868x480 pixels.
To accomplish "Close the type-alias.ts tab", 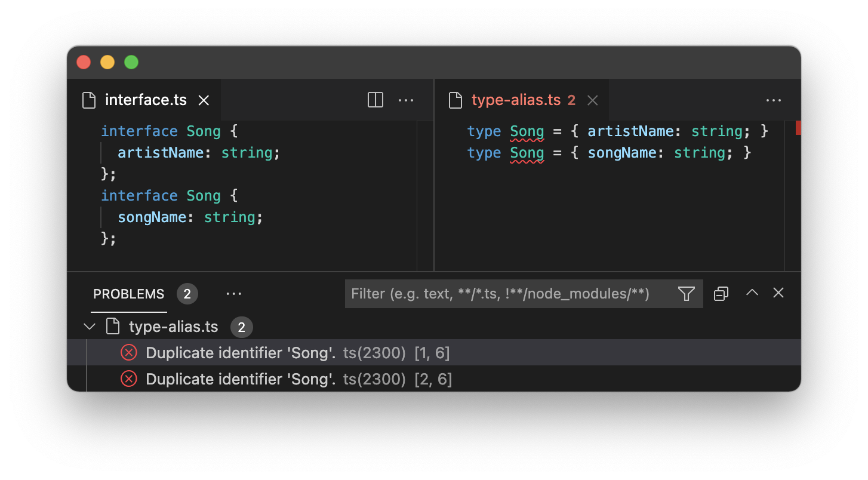I will pyautogui.click(x=592, y=100).
